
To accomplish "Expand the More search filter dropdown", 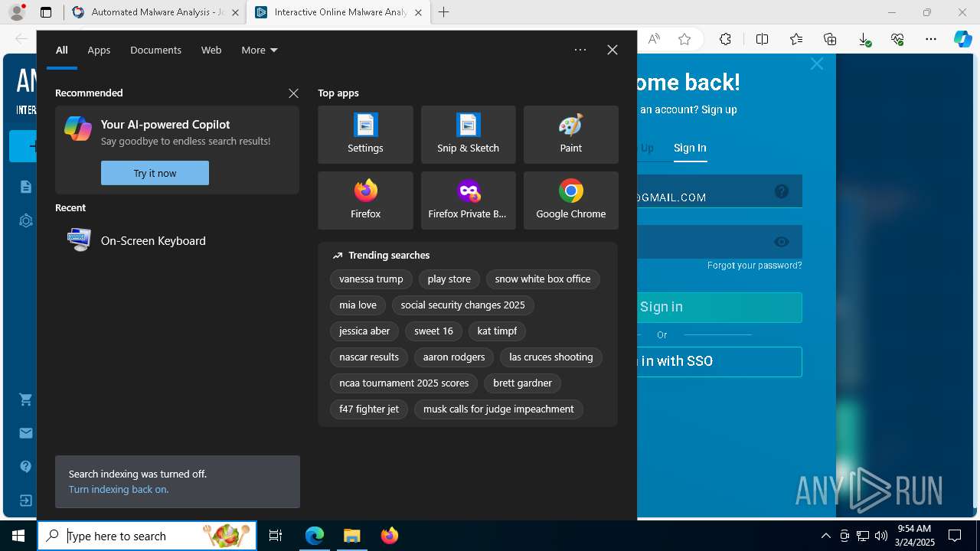I will 260,50.
